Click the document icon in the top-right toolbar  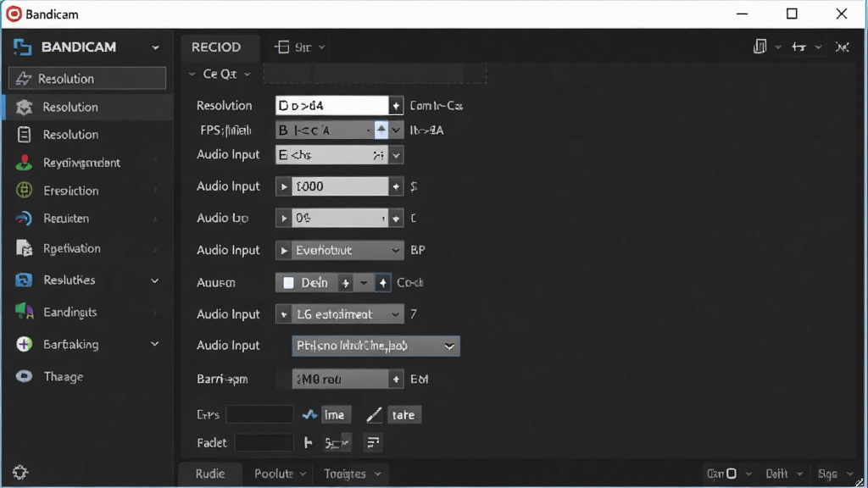tap(760, 47)
